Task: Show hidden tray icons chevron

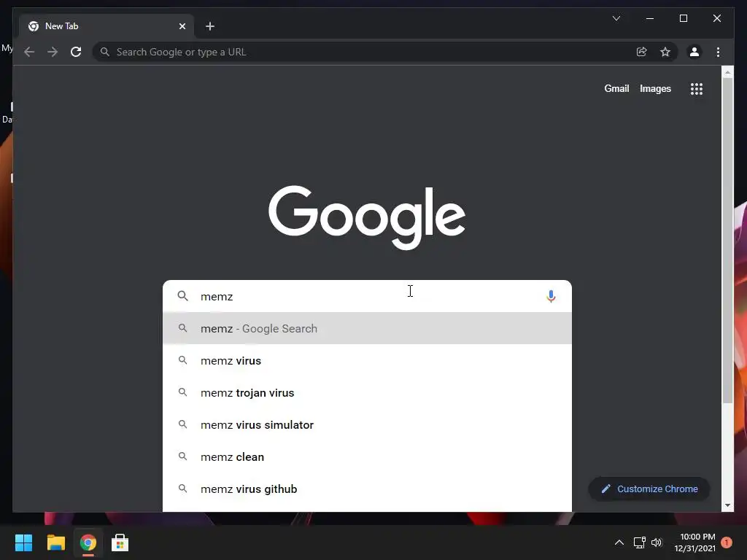Action: (x=619, y=542)
